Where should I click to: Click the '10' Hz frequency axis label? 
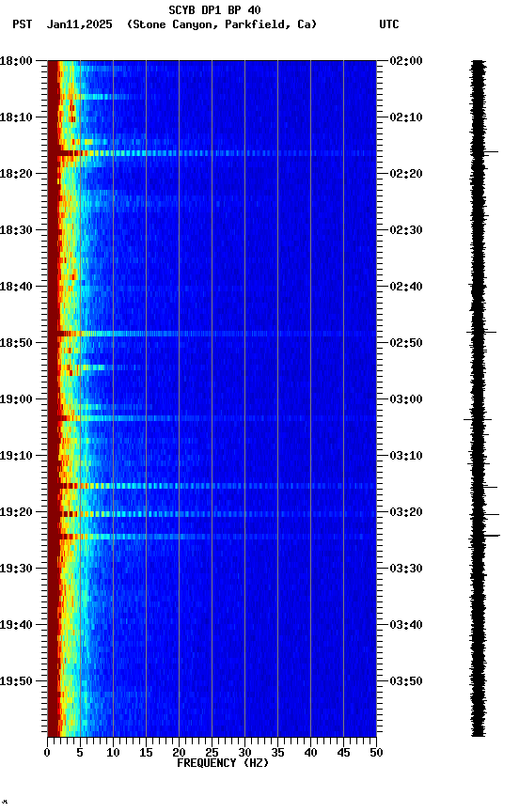pos(113,753)
